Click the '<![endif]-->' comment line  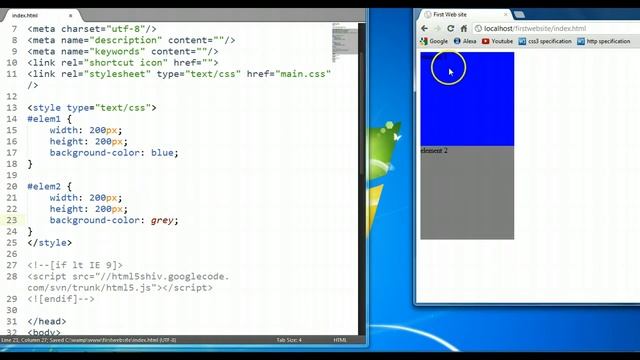[61, 299]
